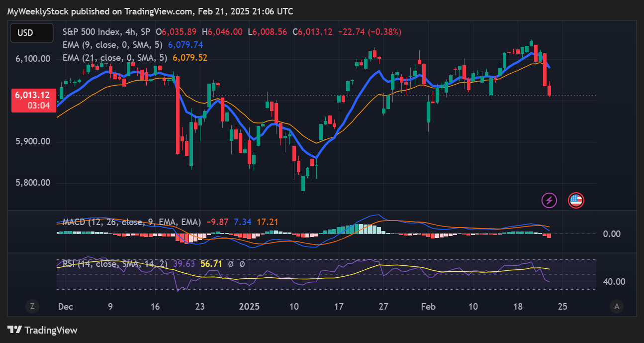Click the 5,900.00 price axis label
644x343 pixels.
click(32, 141)
